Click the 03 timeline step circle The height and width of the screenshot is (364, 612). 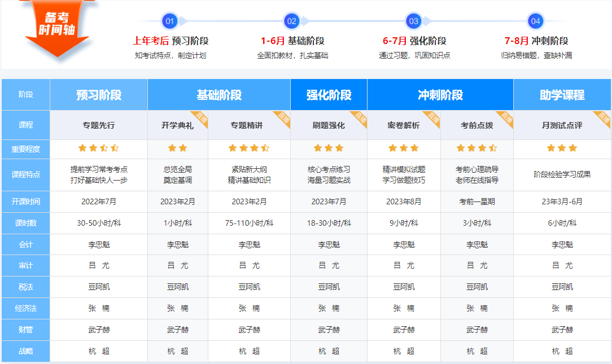[x=414, y=20]
